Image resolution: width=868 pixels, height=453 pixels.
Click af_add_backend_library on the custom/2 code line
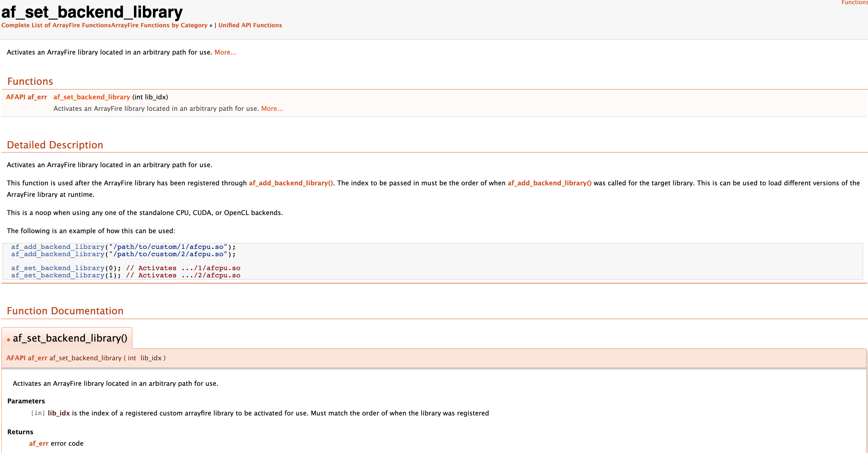pos(58,254)
